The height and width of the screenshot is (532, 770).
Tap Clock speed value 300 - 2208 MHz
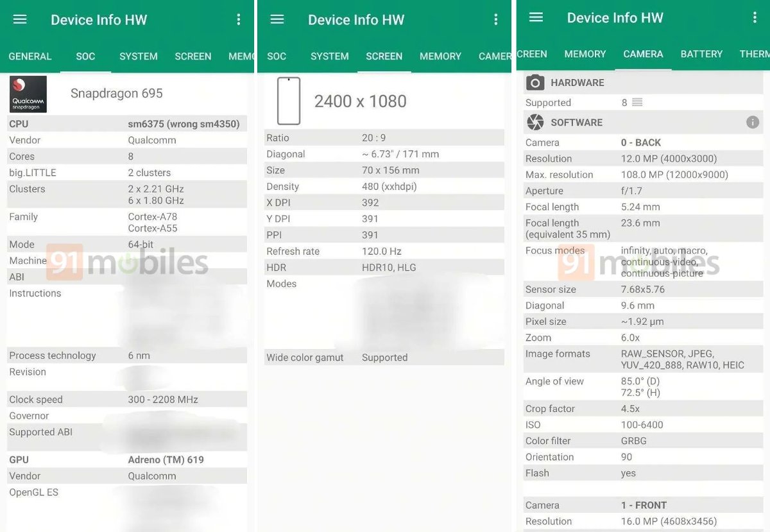tap(163, 399)
